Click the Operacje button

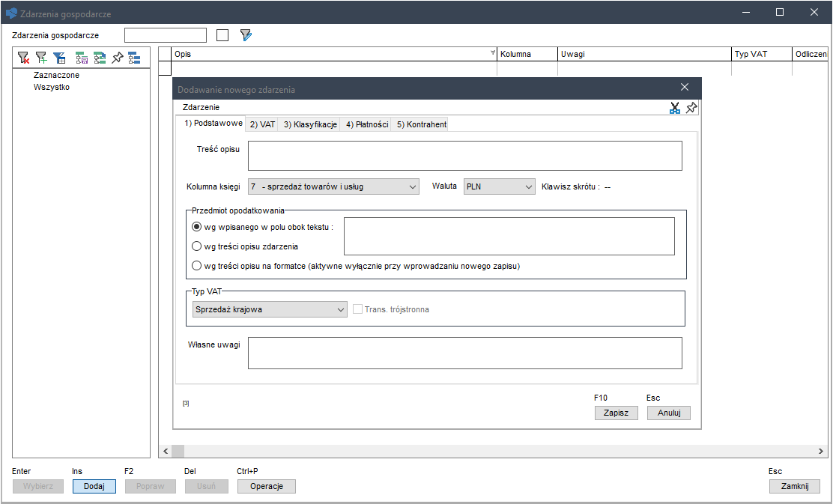(266, 486)
